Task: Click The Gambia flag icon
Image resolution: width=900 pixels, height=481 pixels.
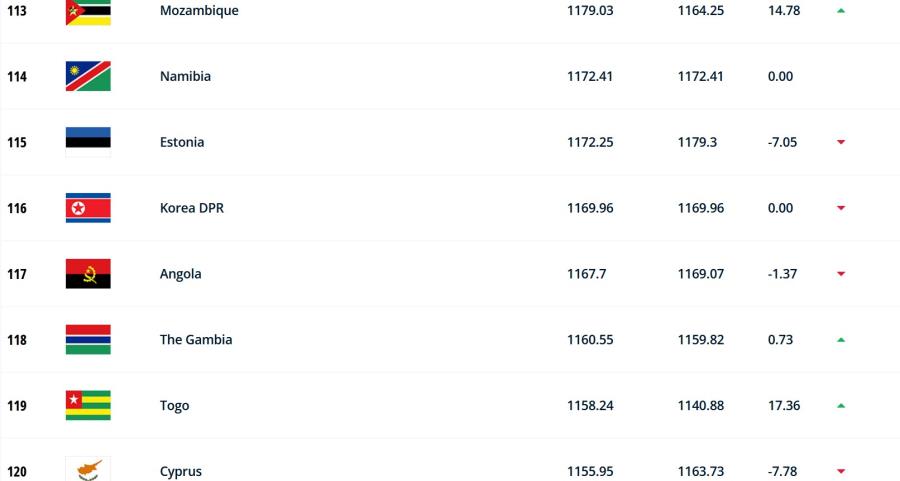Action: click(88, 340)
